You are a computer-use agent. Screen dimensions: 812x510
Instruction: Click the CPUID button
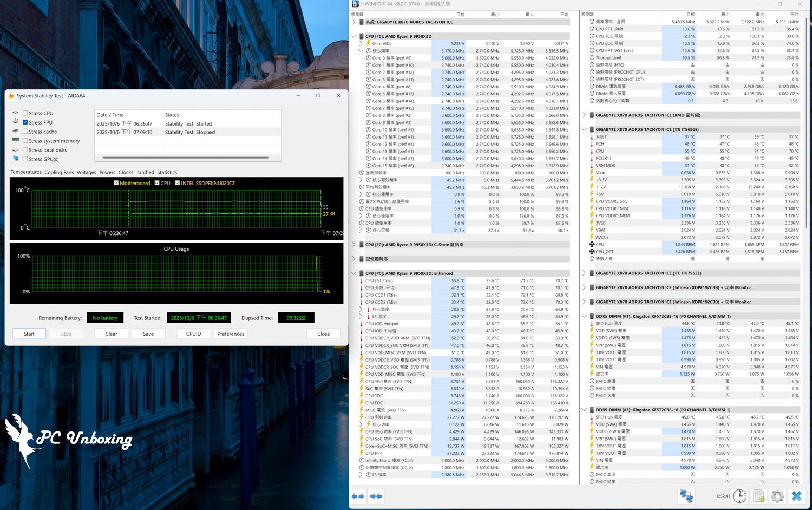[193, 334]
